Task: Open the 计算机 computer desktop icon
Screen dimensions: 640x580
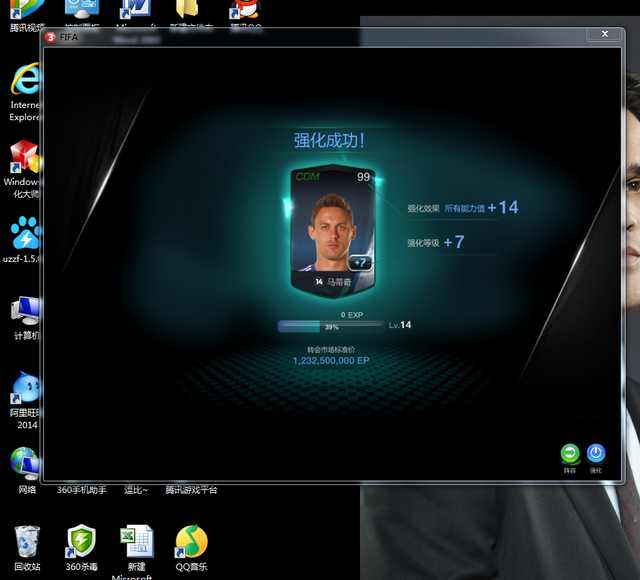Action: pos(26,318)
